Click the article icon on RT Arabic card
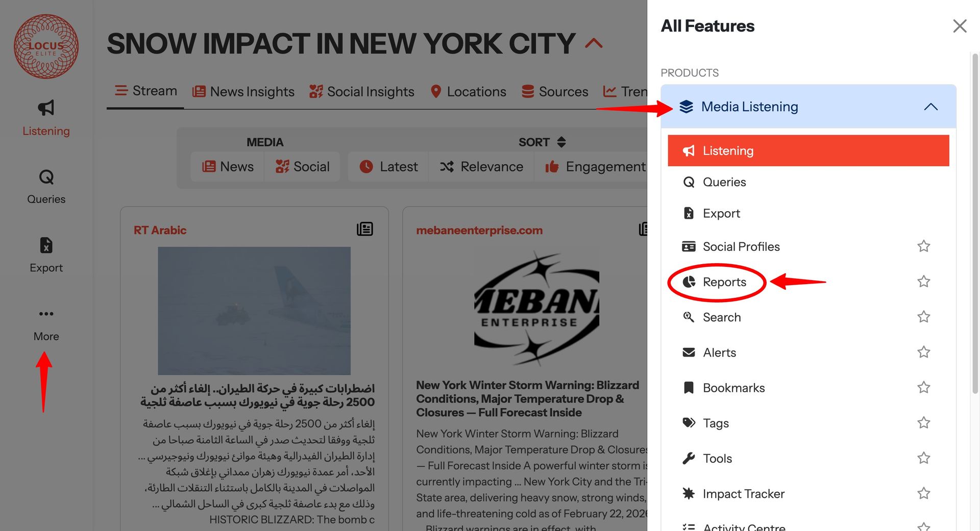Image resolution: width=980 pixels, height=531 pixels. pyautogui.click(x=364, y=230)
